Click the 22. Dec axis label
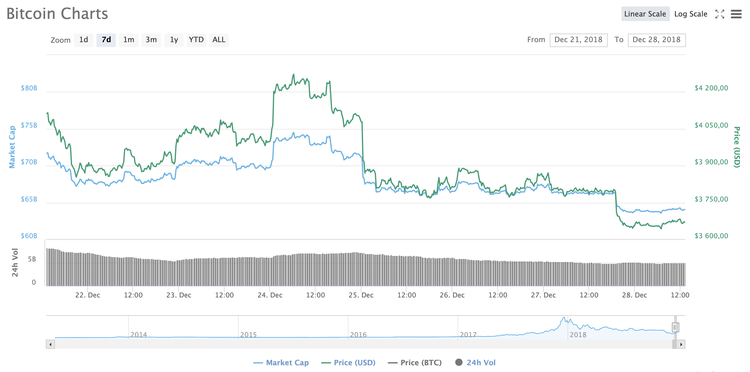The image size is (750, 372). 88,295
